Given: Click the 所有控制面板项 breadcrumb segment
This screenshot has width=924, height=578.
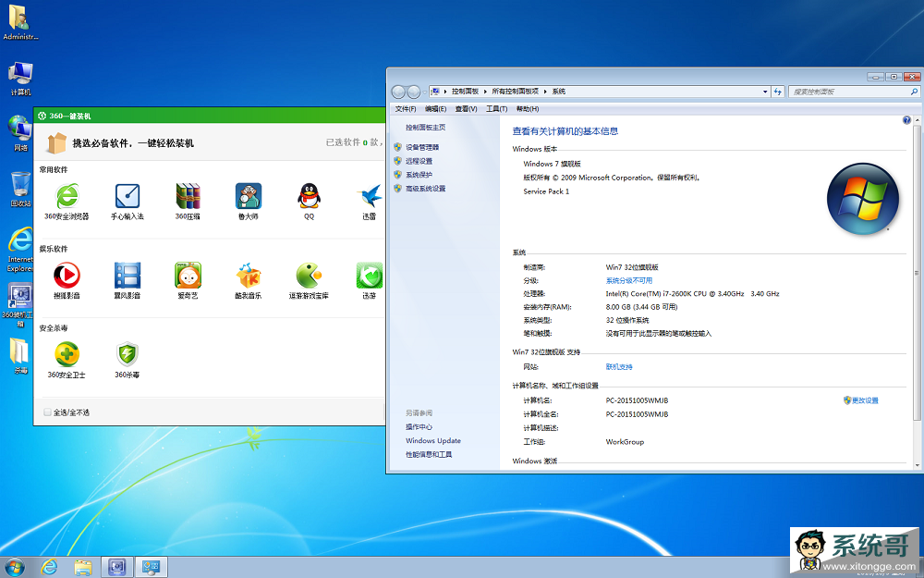Looking at the screenshot, I should coord(516,92).
